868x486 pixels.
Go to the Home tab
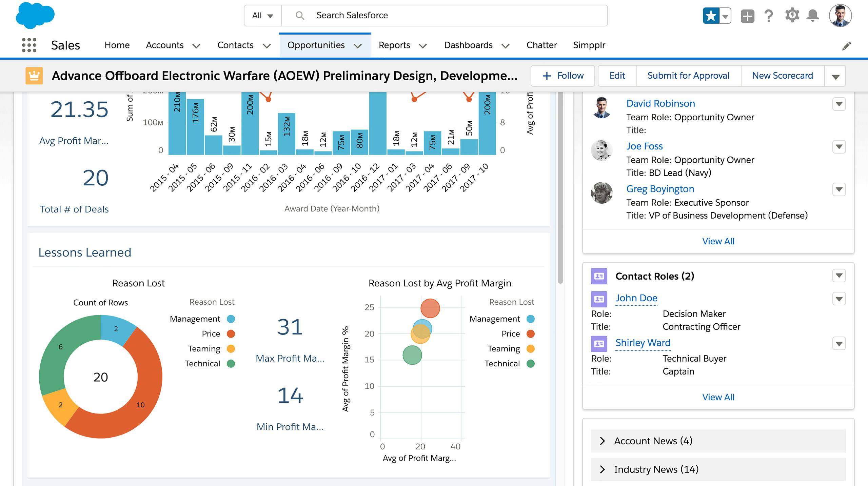[117, 45]
